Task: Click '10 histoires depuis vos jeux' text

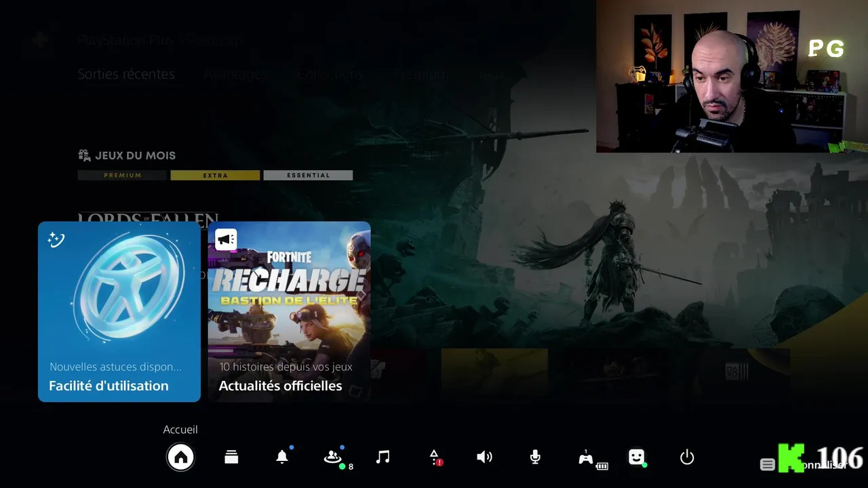Action: tap(285, 367)
